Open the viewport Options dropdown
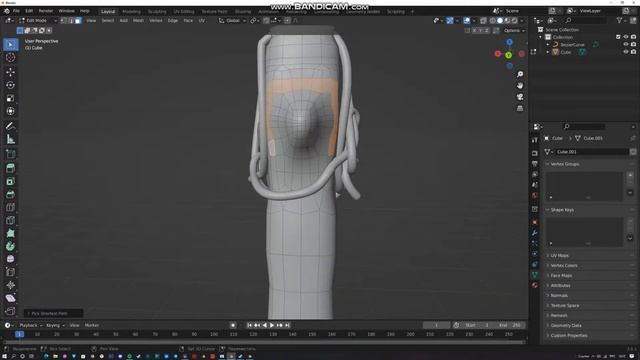Image resolution: width=640 pixels, height=360 pixels. [x=514, y=31]
